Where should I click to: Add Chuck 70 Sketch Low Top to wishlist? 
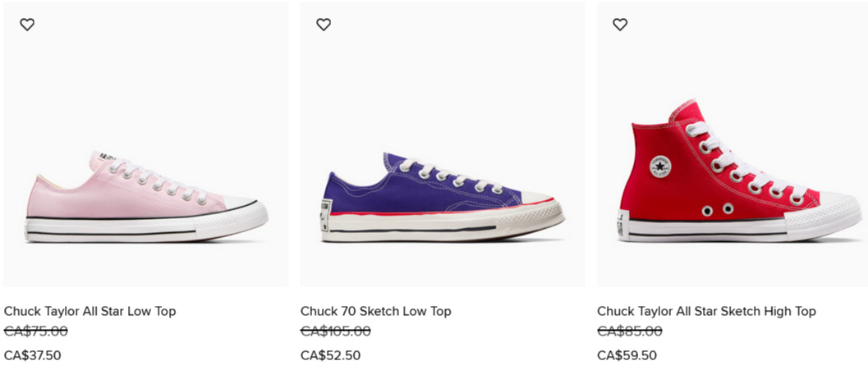324,25
